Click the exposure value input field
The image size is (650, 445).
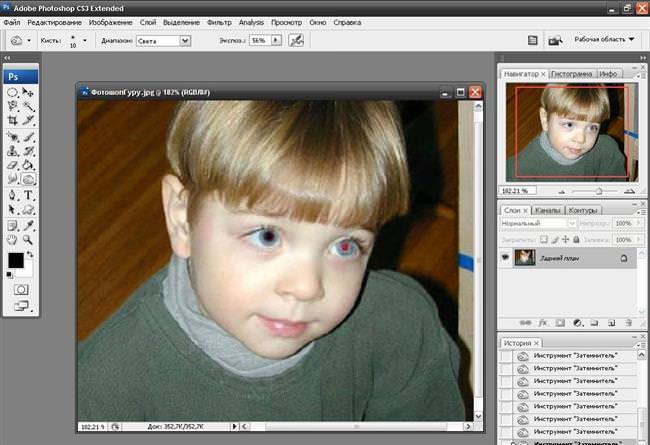[x=260, y=40]
